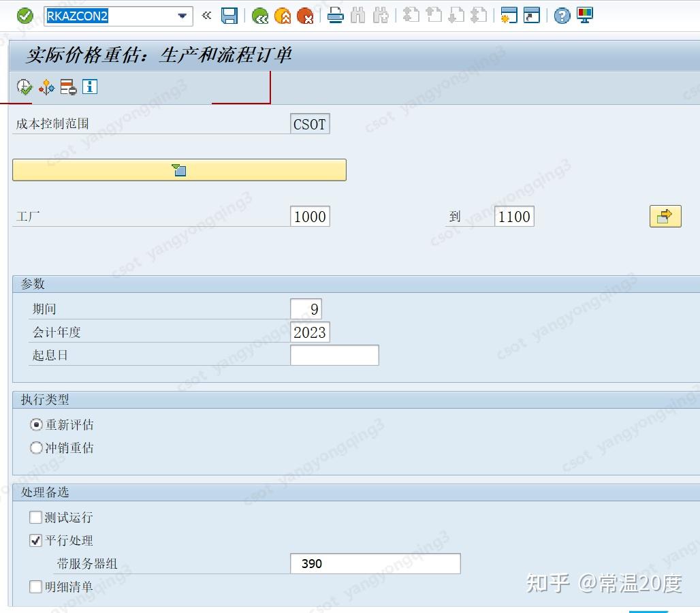700x613 pixels.
Task: Open multiple selection for 工厂 range
Action: (x=665, y=216)
